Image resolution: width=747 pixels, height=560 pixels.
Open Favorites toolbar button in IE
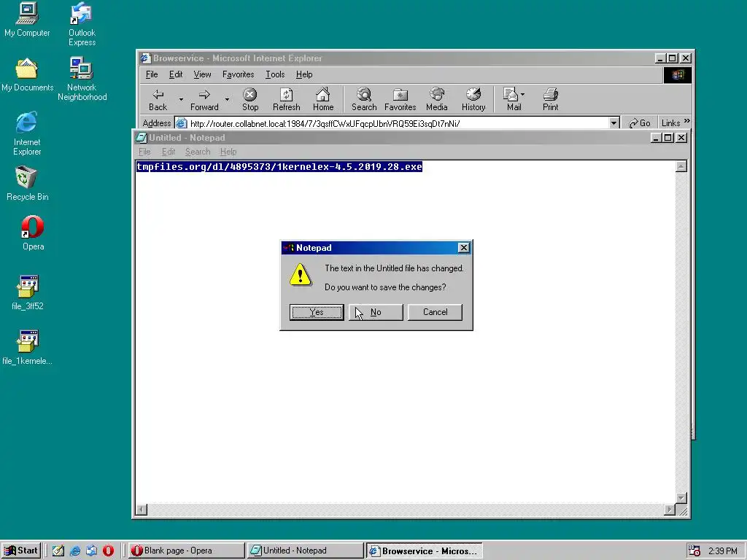click(x=400, y=99)
